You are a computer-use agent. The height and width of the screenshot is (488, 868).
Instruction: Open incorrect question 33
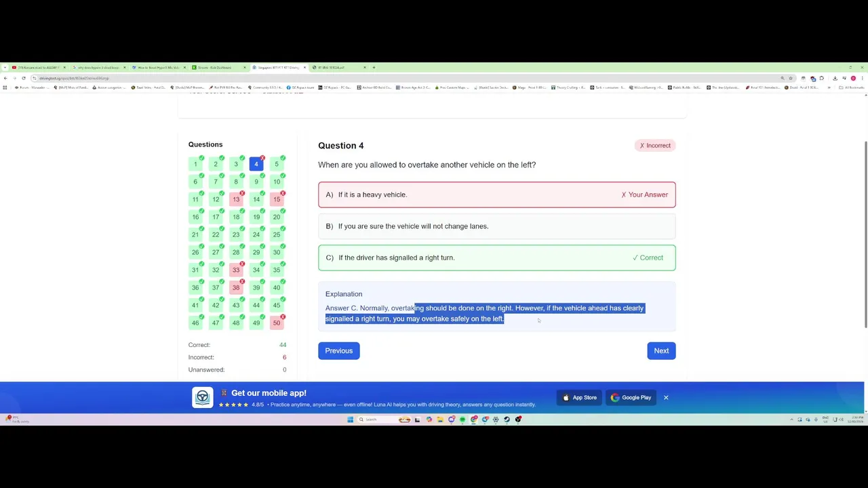(236, 270)
